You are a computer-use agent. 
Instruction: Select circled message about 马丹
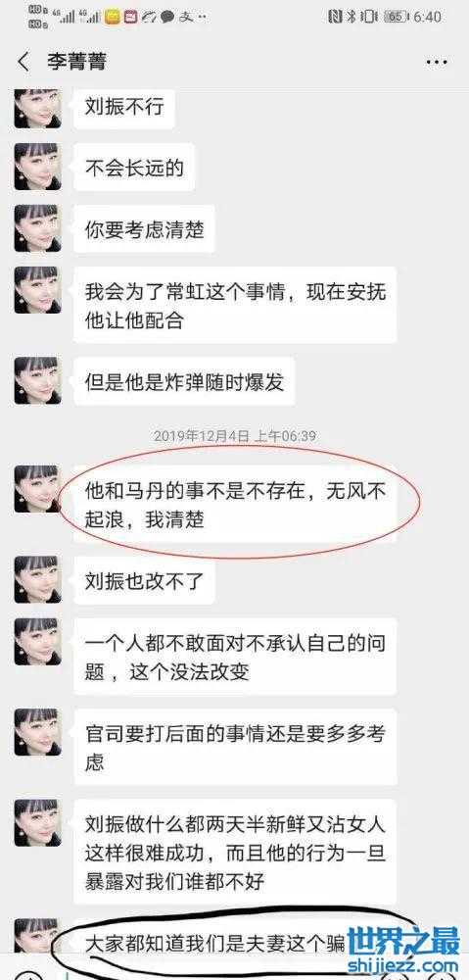(x=235, y=504)
